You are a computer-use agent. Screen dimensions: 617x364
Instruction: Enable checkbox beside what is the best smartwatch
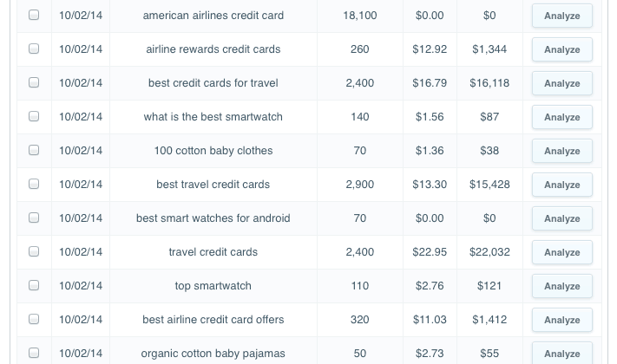point(34,116)
